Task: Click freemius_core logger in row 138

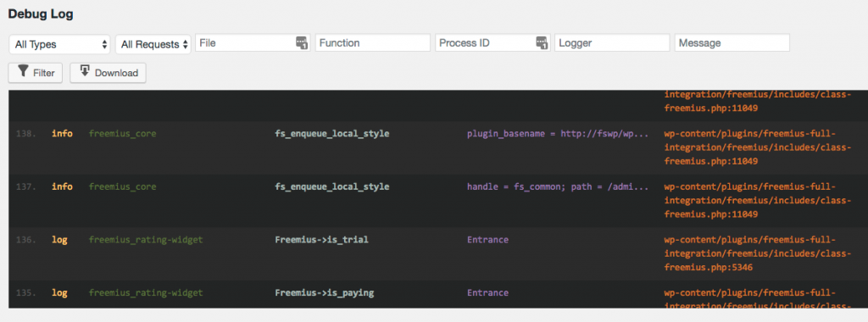Action: pyautogui.click(x=122, y=134)
